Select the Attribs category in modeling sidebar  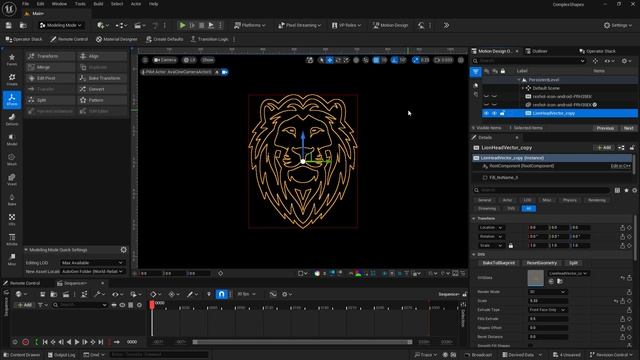(12, 240)
